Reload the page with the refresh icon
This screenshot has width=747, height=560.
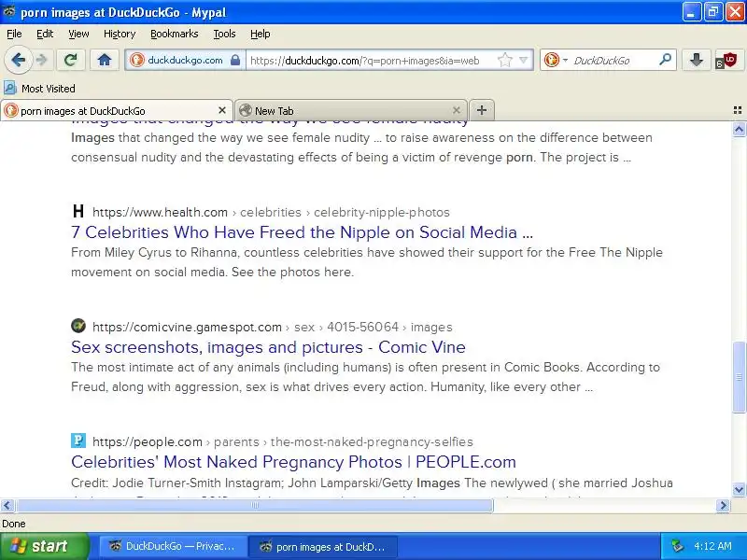(71, 60)
